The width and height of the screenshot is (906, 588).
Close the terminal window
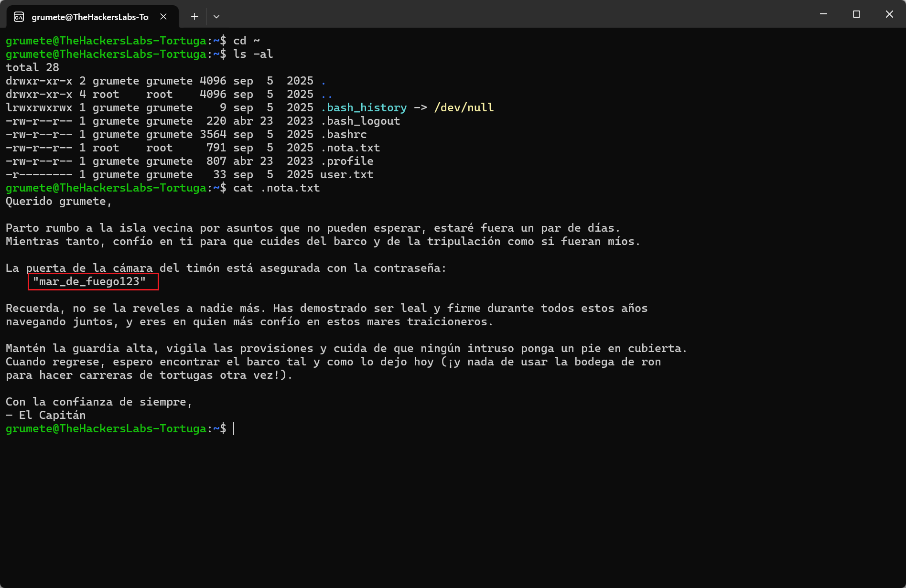pyautogui.click(x=889, y=14)
